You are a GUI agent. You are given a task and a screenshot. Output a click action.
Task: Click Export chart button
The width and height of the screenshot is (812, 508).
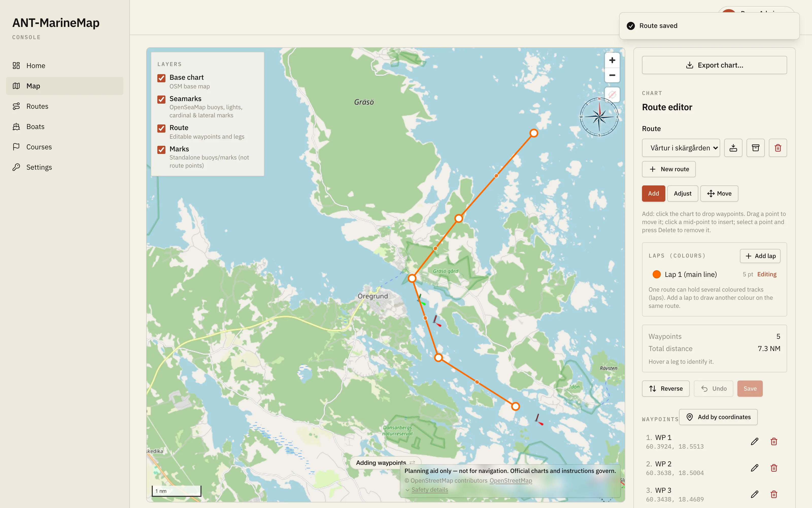pos(714,65)
